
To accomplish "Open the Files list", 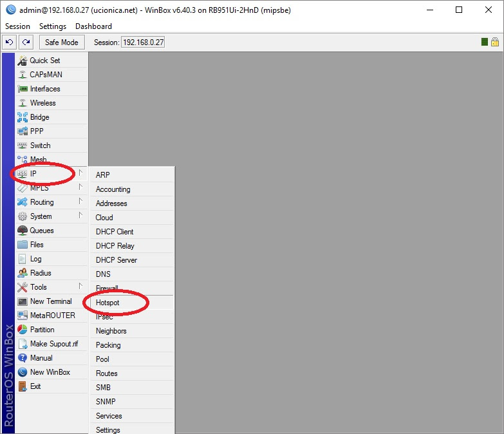I will point(51,245).
